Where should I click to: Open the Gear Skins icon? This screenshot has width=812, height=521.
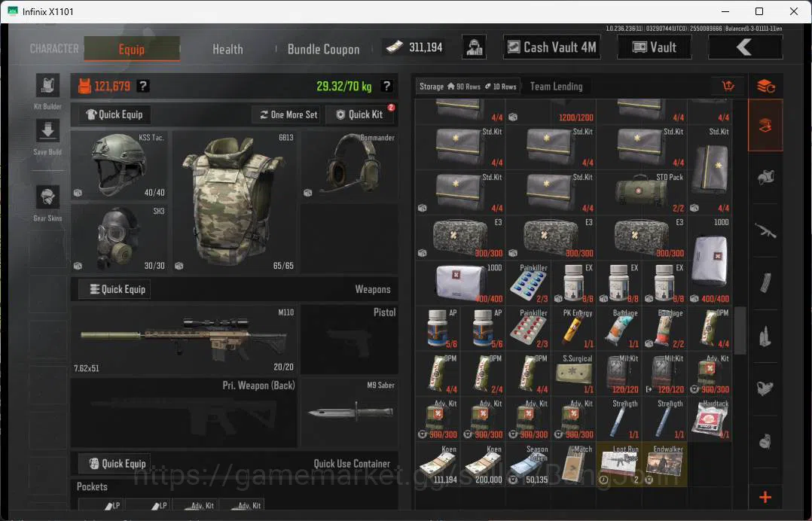tap(47, 197)
